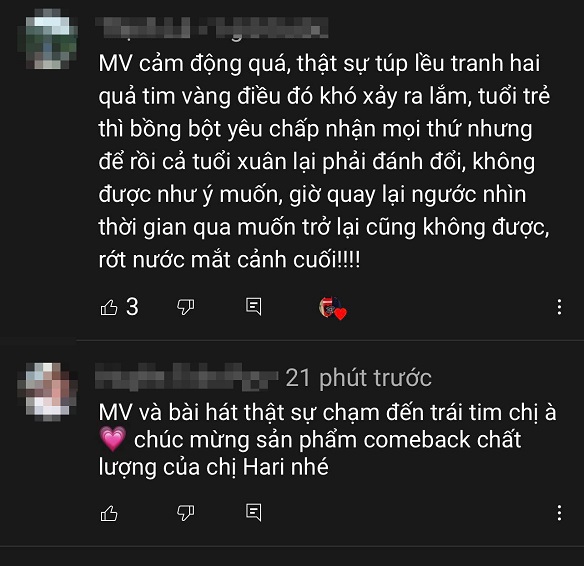Click the pink heart emoji in second comment
Screen dimensions: 584x566
(113, 439)
